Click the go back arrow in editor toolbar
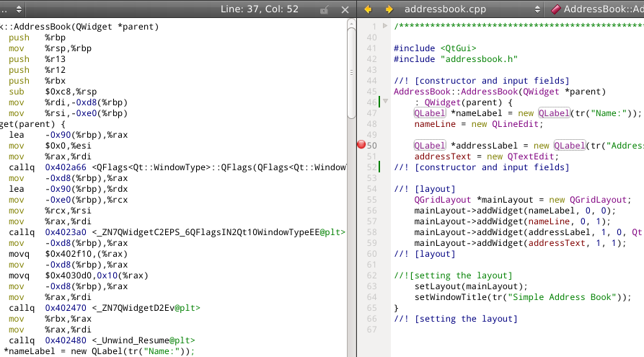The height and width of the screenshot is (357, 644). coord(368,9)
